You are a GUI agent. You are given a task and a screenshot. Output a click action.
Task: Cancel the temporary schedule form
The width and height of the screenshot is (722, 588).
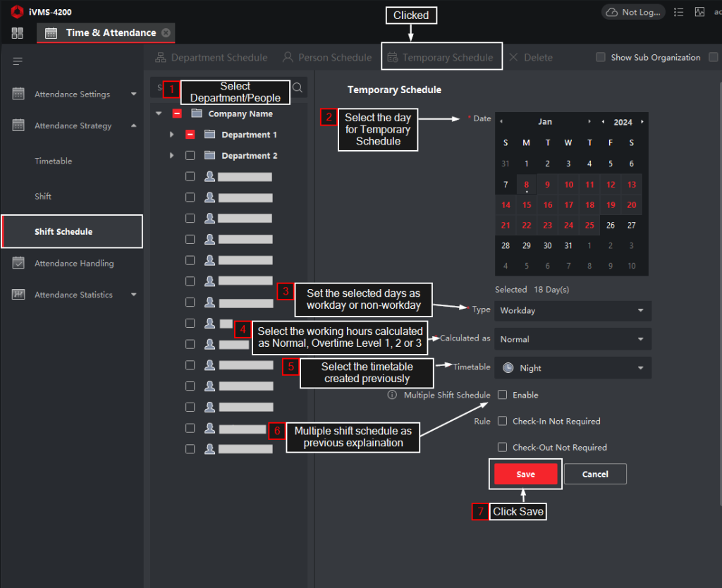595,474
